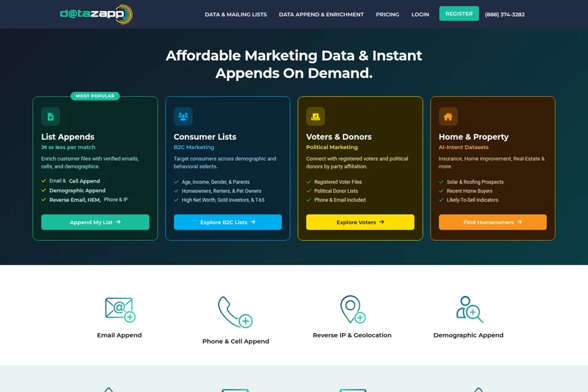Click checkmark beside Recent Home Buyers
This screenshot has height=392, width=588.
pyautogui.click(x=441, y=191)
